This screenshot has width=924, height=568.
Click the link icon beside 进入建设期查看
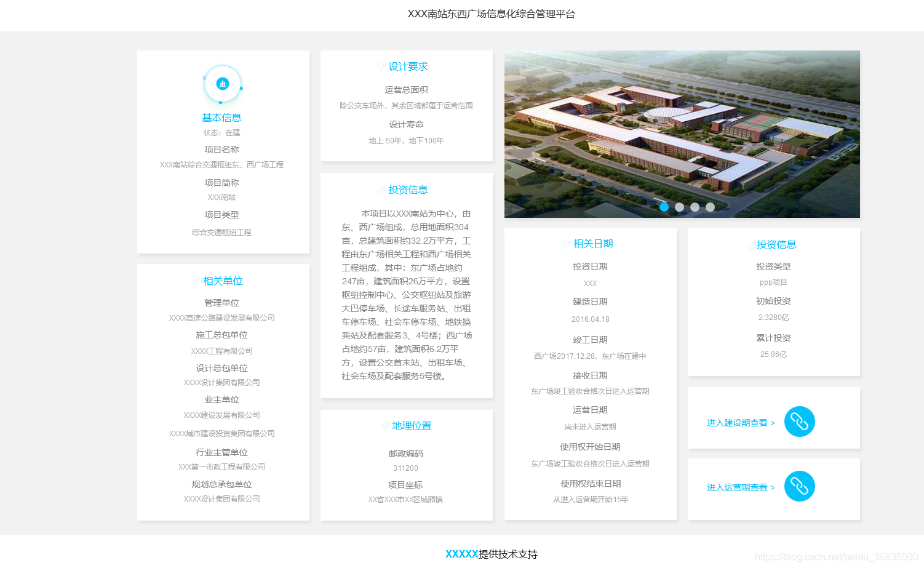[x=799, y=422]
